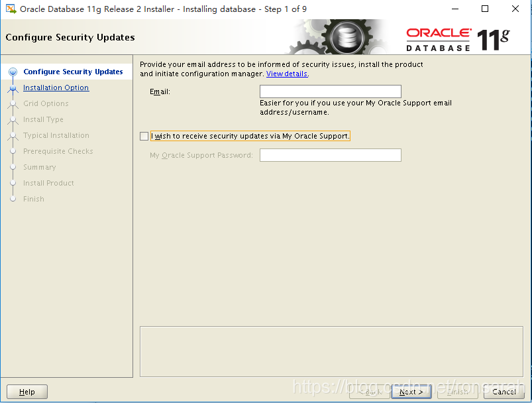Select the Installation Option step marker

point(13,87)
